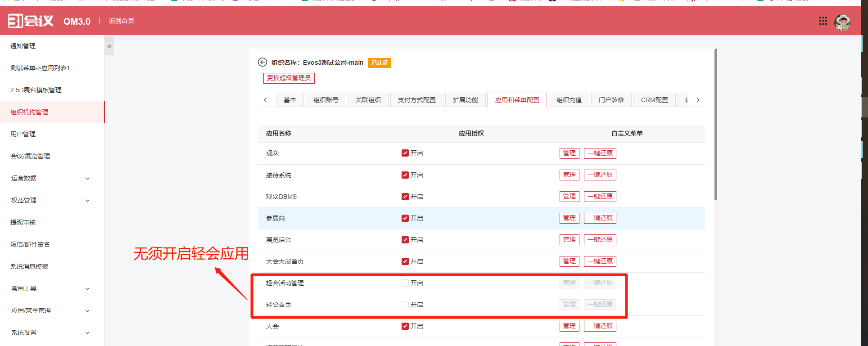Screen dimensions: 868x346
Task: Open 测试菜单->应用列表1 in sidebar
Action: [x=52, y=68]
